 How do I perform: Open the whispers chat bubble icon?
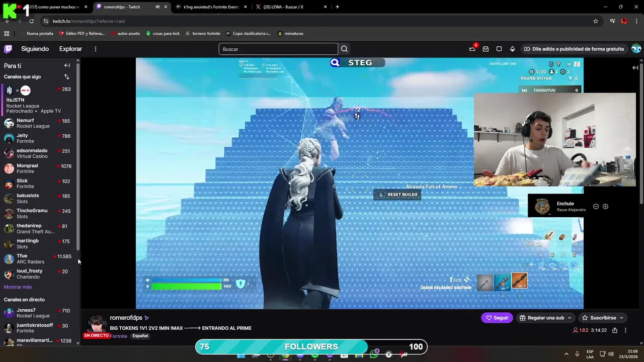click(x=499, y=49)
